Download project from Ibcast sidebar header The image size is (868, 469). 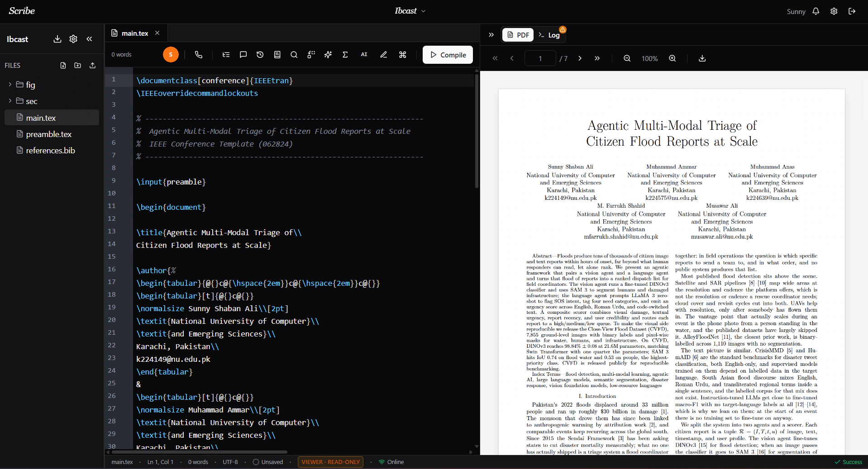point(57,39)
